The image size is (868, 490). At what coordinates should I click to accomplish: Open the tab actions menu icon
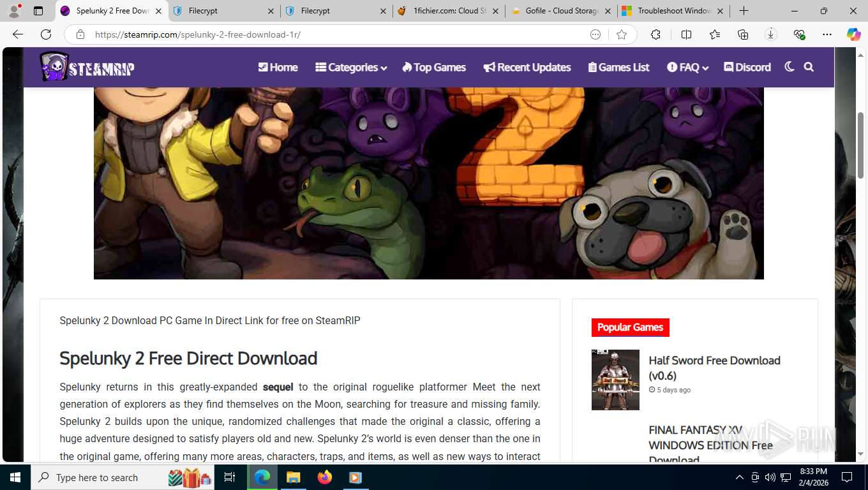coord(38,11)
